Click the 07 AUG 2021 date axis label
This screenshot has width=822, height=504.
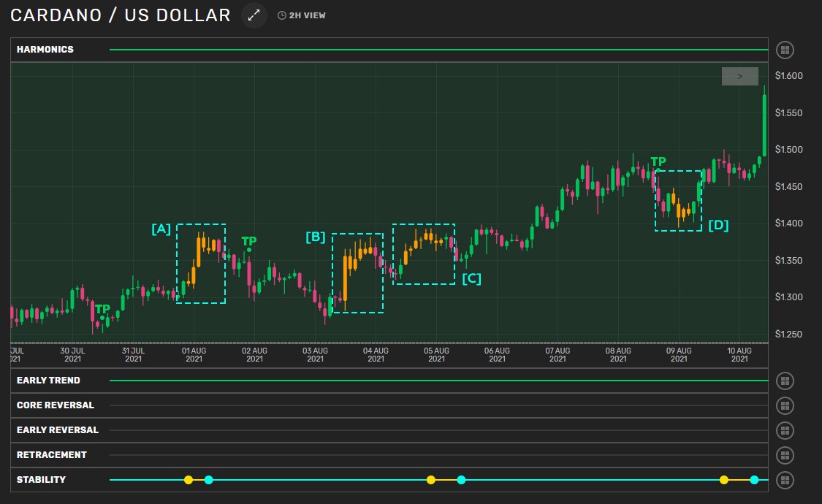[x=557, y=355]
